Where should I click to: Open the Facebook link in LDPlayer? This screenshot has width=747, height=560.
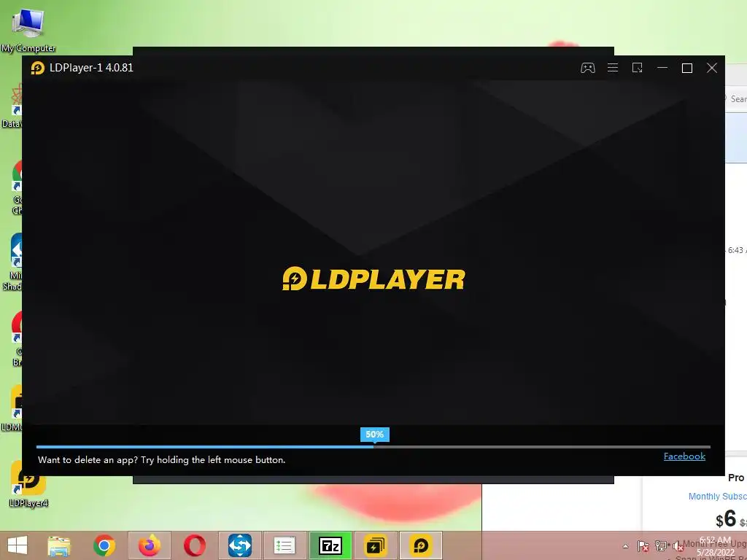[x=684, y=456]
